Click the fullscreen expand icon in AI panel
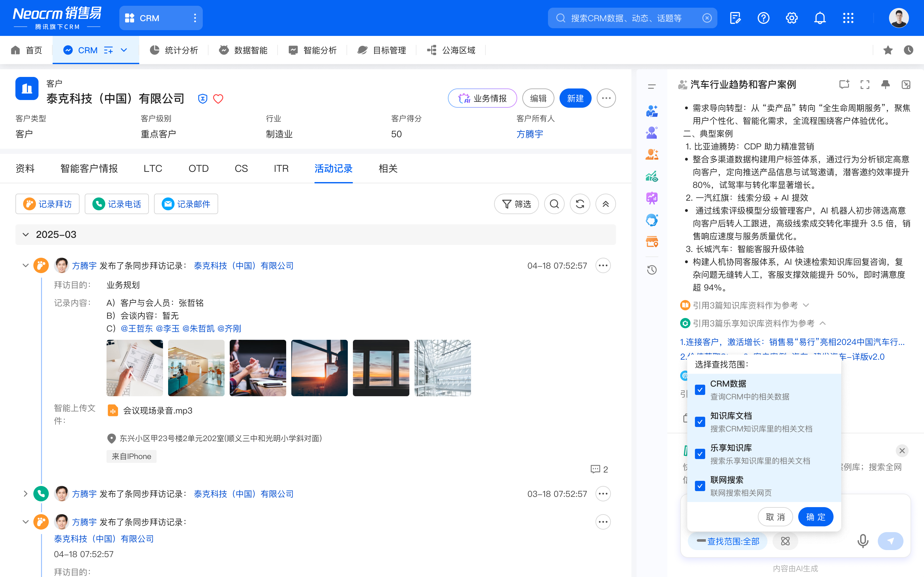The image size is (924, 577). point(865,84)
